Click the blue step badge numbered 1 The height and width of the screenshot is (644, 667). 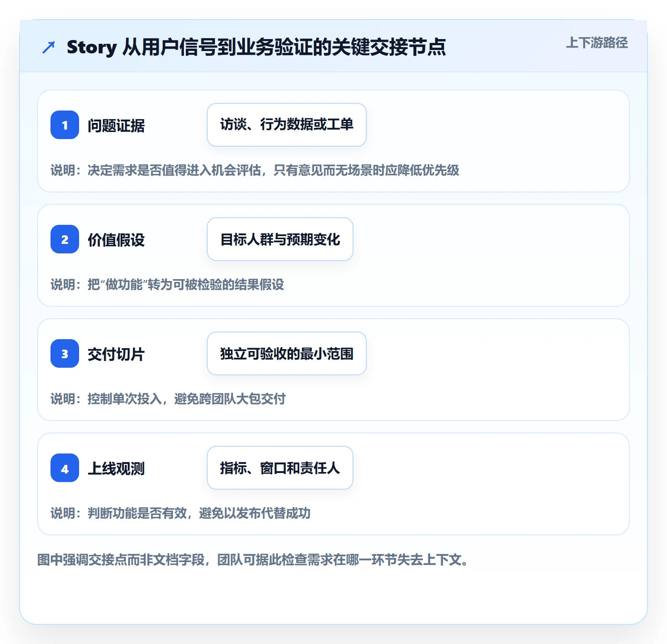click(x=65, y=125)
